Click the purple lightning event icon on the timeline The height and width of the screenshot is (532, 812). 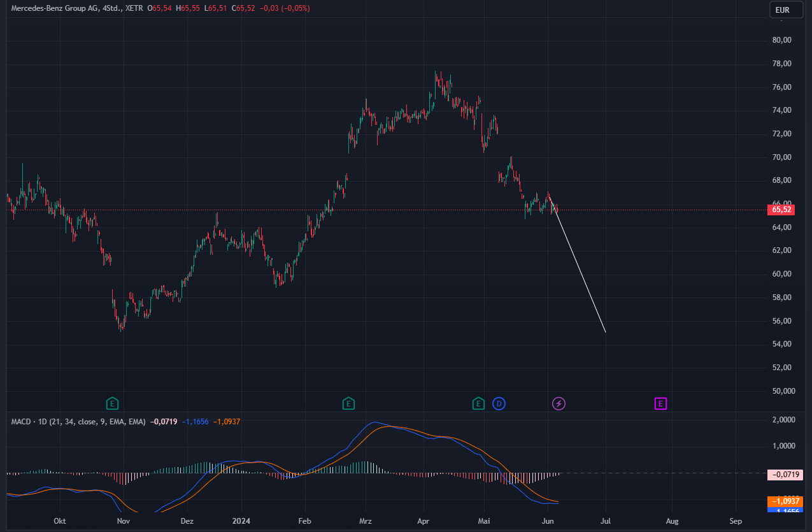(x=559, y=403)
